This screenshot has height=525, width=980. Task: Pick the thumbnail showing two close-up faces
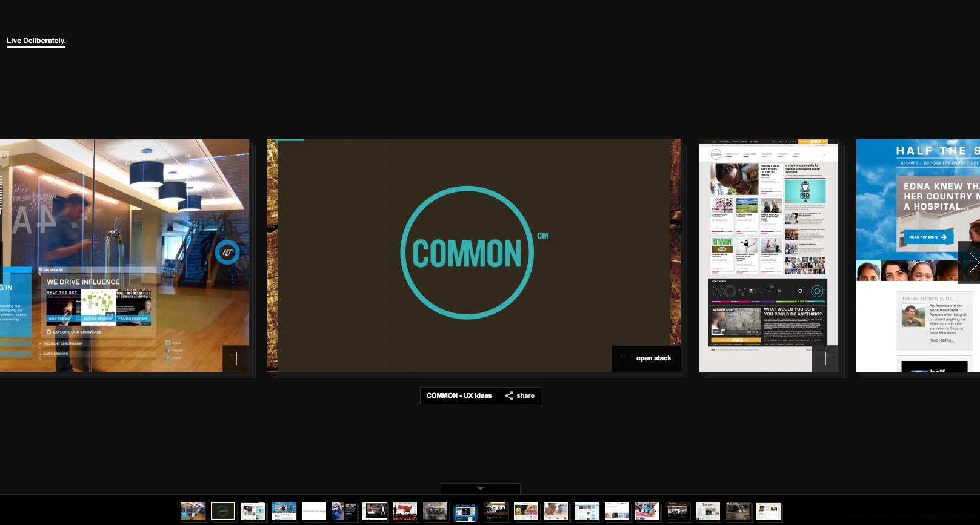[556, 511]
